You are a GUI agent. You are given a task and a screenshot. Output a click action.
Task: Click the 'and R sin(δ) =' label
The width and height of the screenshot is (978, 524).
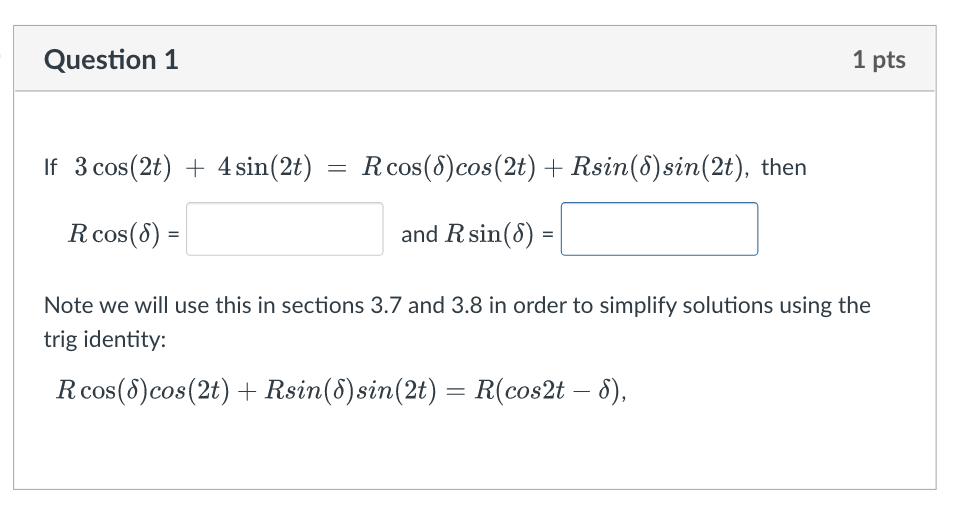click(x=477, y=234)
